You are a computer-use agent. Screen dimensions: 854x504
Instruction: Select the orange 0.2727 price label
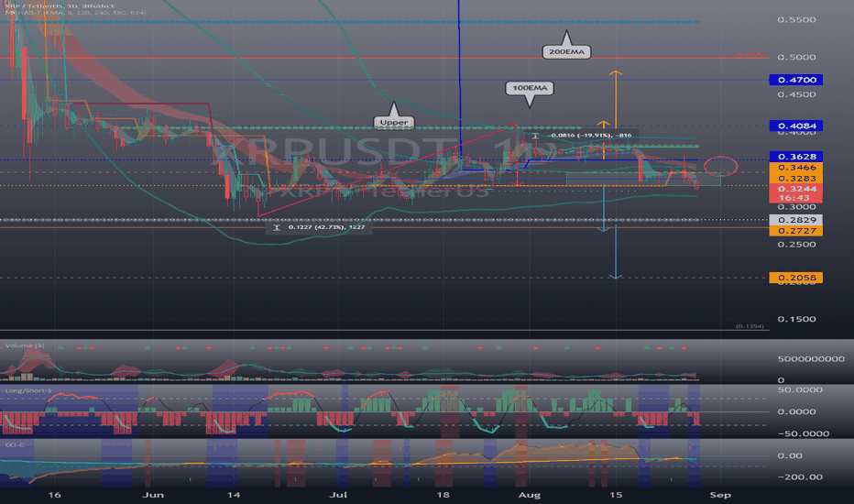point(795,231)
